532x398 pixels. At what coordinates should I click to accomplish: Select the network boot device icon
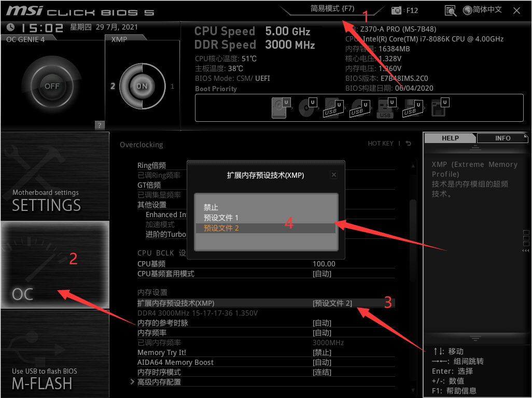click(x=440, y=107)
